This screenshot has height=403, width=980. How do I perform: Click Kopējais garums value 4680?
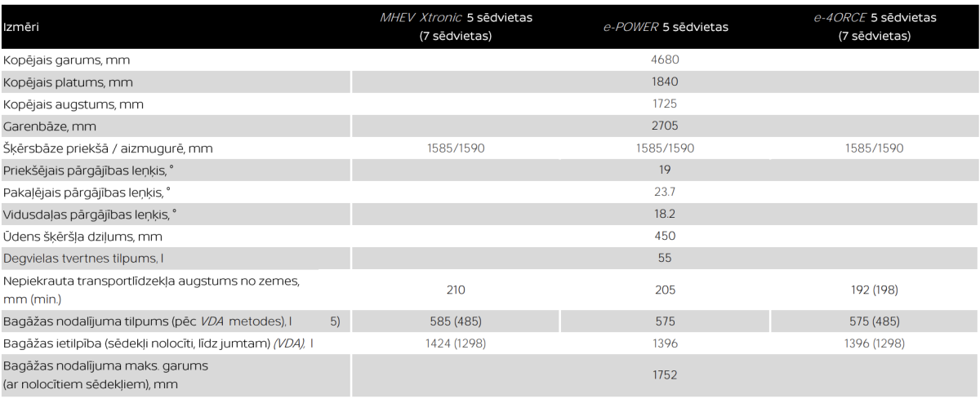coord(662,60)
